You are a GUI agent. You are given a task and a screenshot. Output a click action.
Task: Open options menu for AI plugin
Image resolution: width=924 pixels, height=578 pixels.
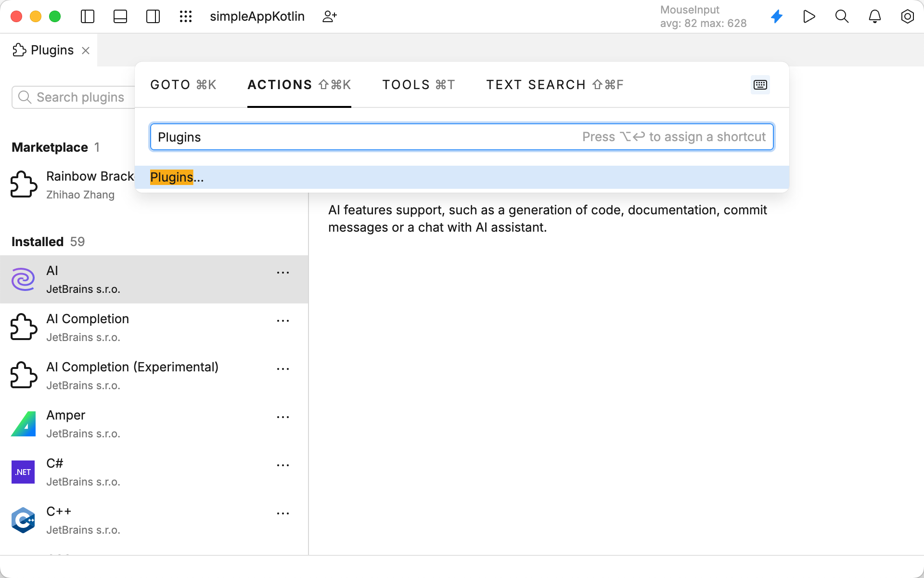[x=283, y=273]
